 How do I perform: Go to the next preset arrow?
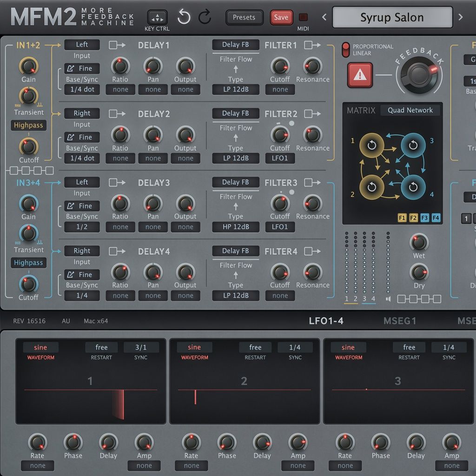tap(461, 17)
